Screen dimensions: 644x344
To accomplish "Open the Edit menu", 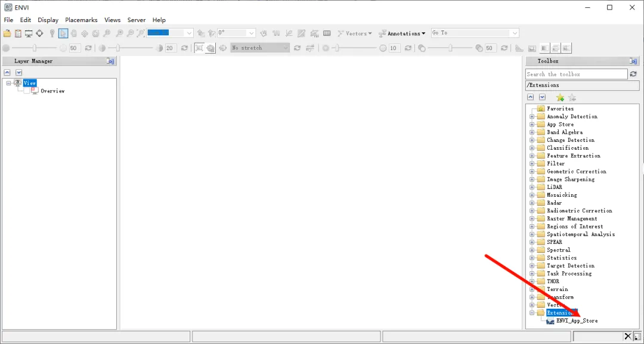I will pyautogui.click(x=26, y=20).
